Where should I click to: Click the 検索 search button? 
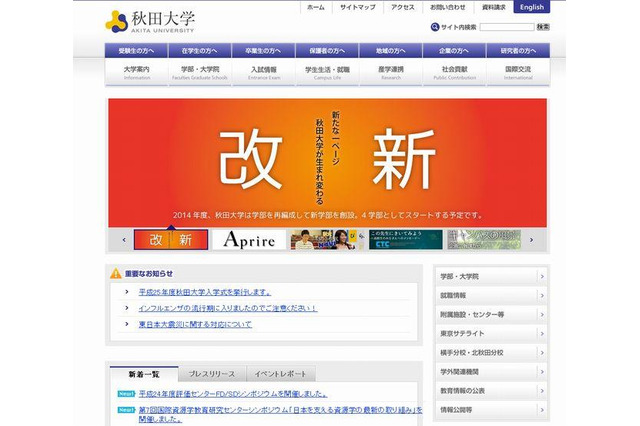click(543, 27)
